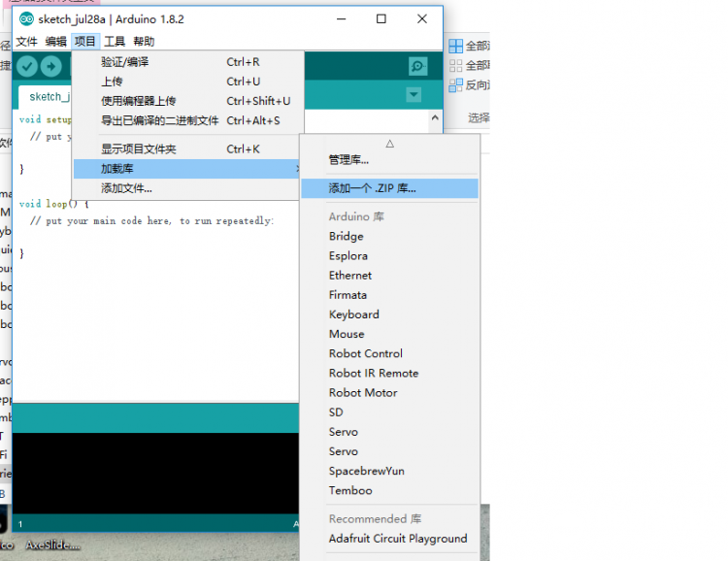The height and width of the screenshot is (561, 728).
Task: Choose 添加一个 .ZIP 库...
Action: point(389,188)
